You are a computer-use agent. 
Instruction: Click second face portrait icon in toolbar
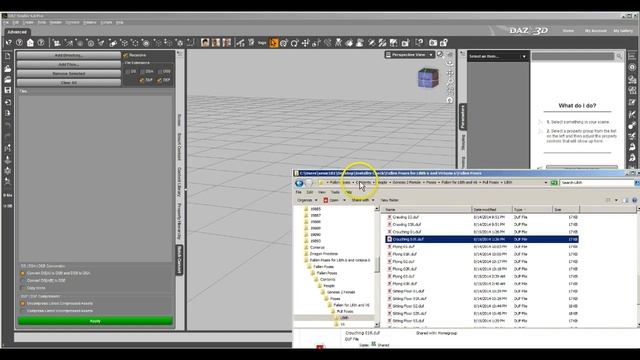click(x=216, y=42)
